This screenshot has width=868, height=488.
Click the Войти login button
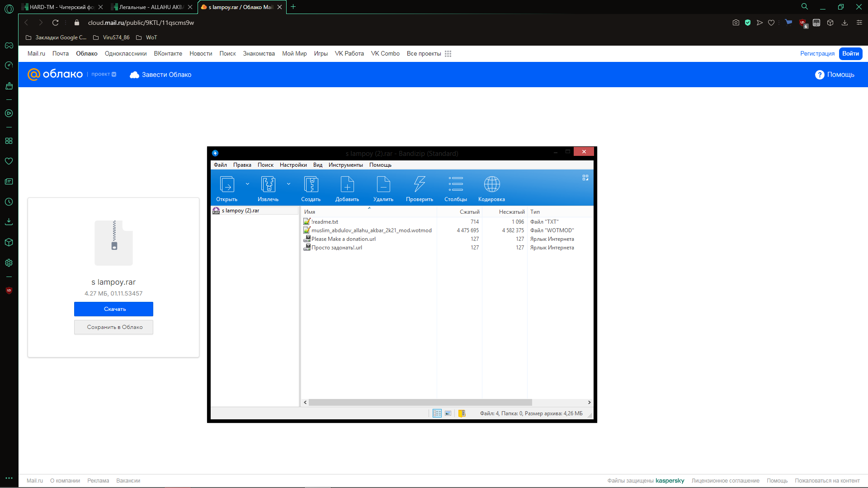850,53
